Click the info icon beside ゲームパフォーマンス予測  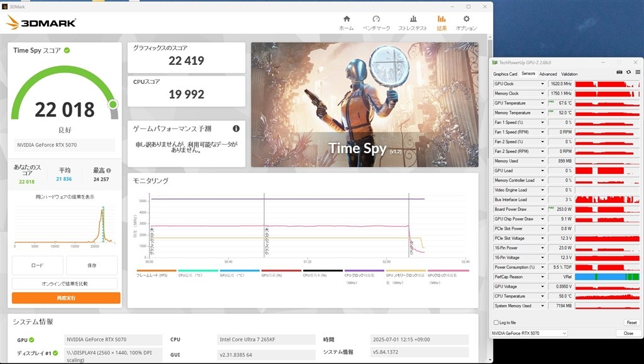pyautogui.click(x=236, y=128)
